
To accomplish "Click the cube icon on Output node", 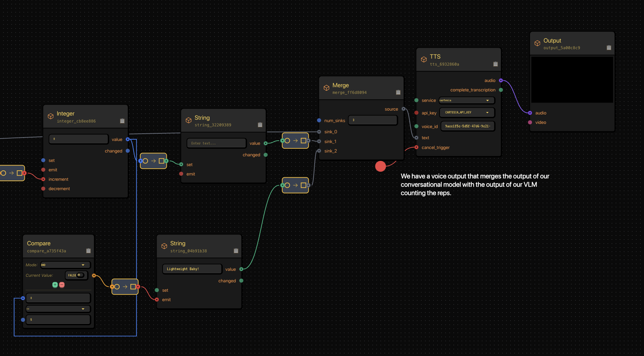I will pos(537,43).
